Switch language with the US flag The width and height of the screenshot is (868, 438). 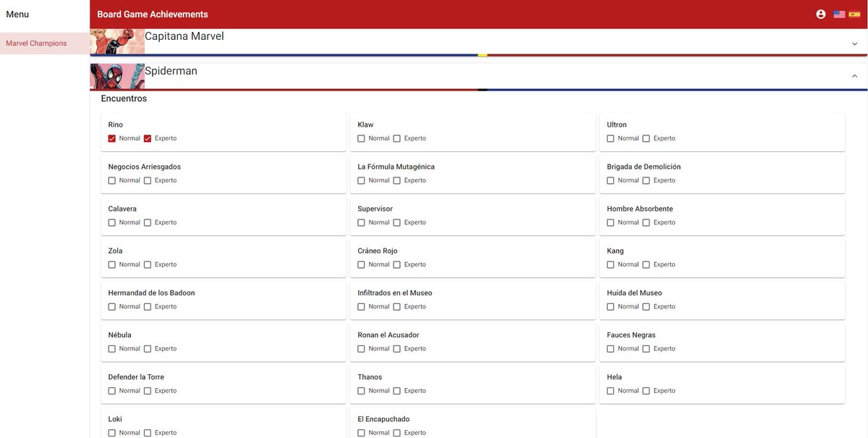tap(839, 14)
